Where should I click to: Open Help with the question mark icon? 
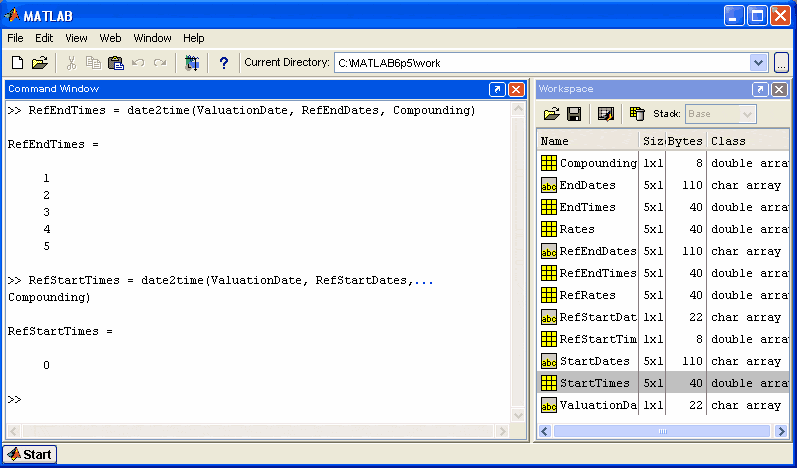click(x=224, y=63)
